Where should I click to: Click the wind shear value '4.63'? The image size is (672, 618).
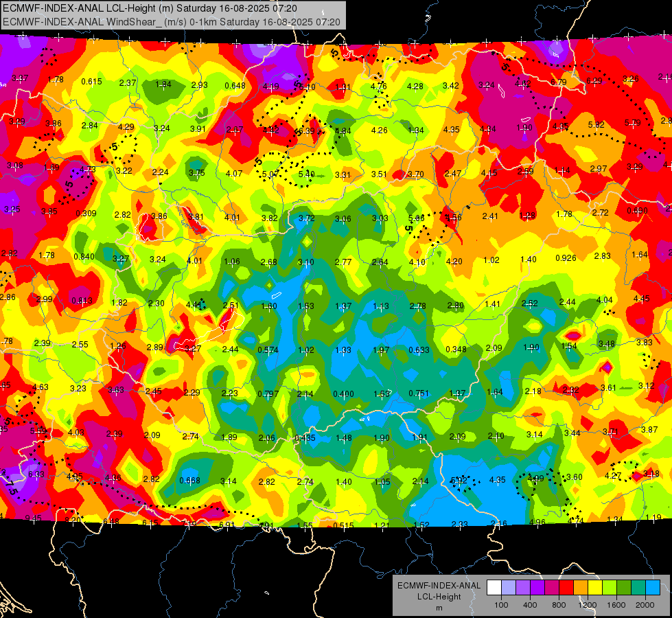[x=40, y=387]
